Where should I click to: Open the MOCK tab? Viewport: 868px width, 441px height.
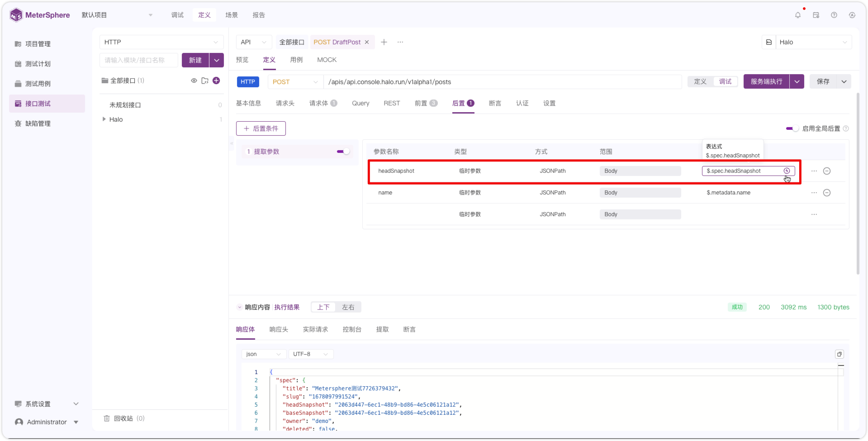[327, 60]
